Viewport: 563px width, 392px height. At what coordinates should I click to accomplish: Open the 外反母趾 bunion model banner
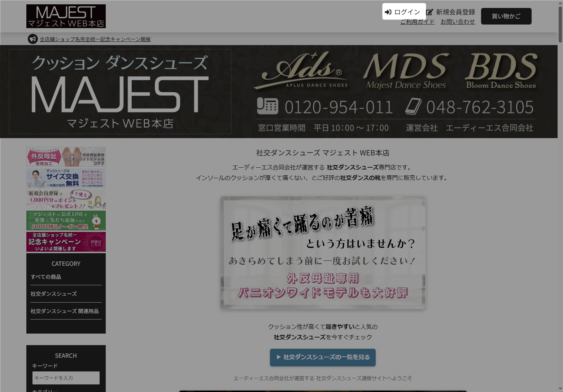(66, 157)
